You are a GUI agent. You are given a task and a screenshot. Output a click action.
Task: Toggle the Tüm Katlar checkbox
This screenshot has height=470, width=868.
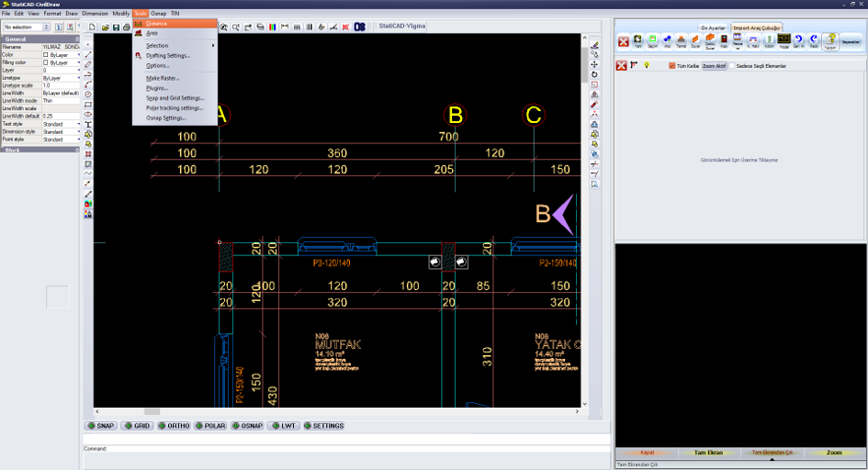click(672, 66)
